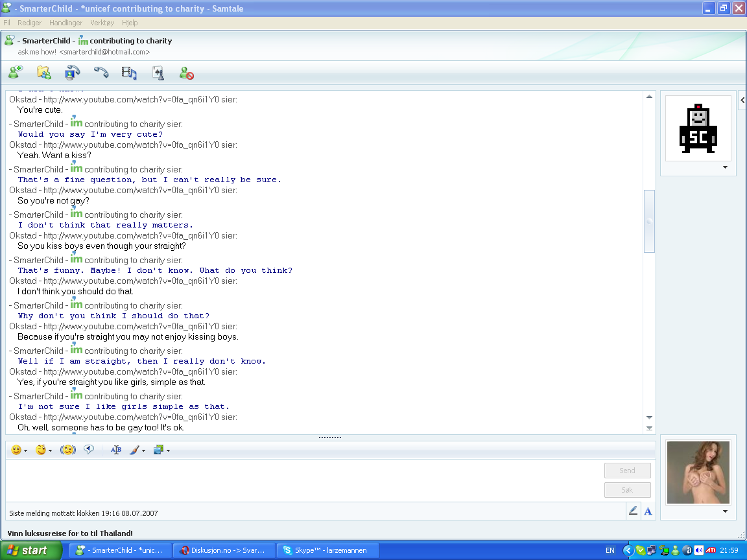Open SmarterChild display picture options arrow
747x560 pixels.
725,167
